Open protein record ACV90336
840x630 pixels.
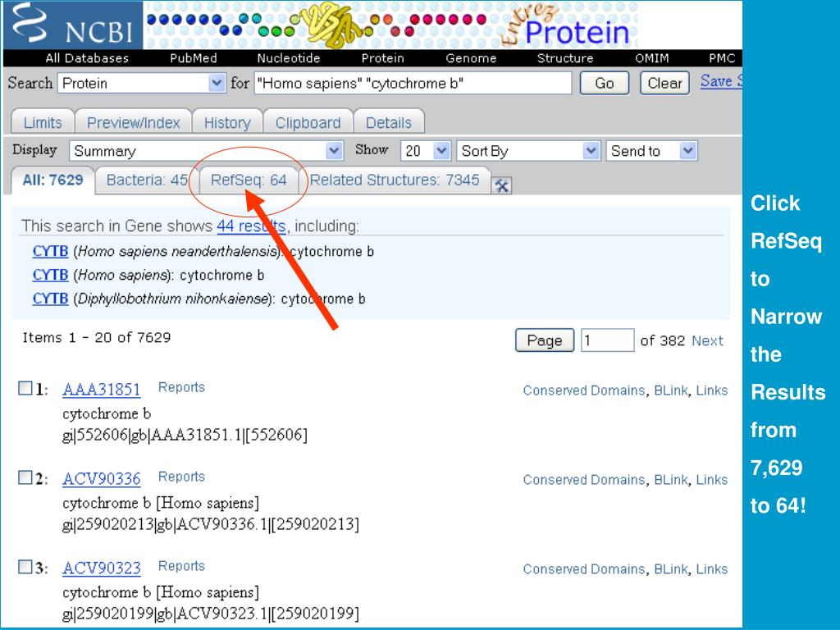coord(101,479)
